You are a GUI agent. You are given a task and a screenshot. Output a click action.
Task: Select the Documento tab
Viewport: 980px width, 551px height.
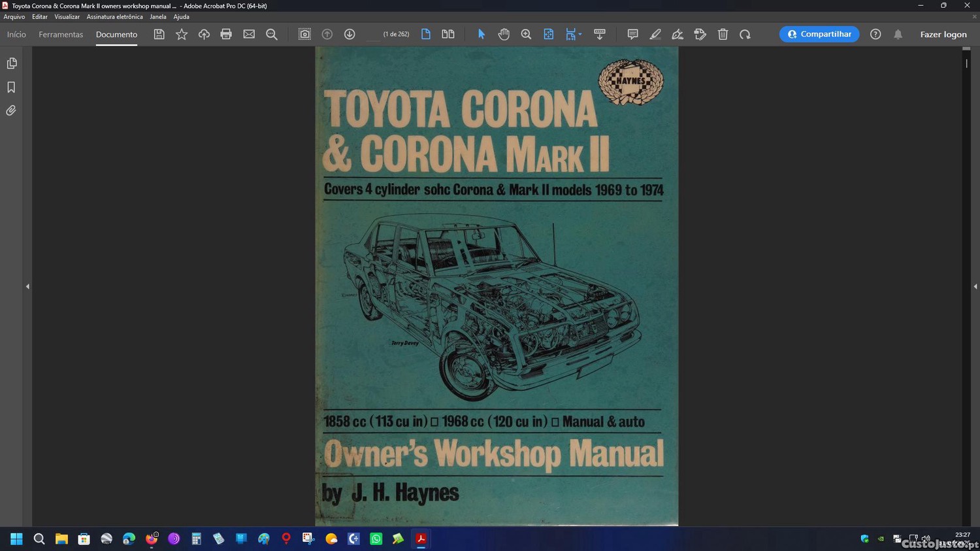click(116, 34)
